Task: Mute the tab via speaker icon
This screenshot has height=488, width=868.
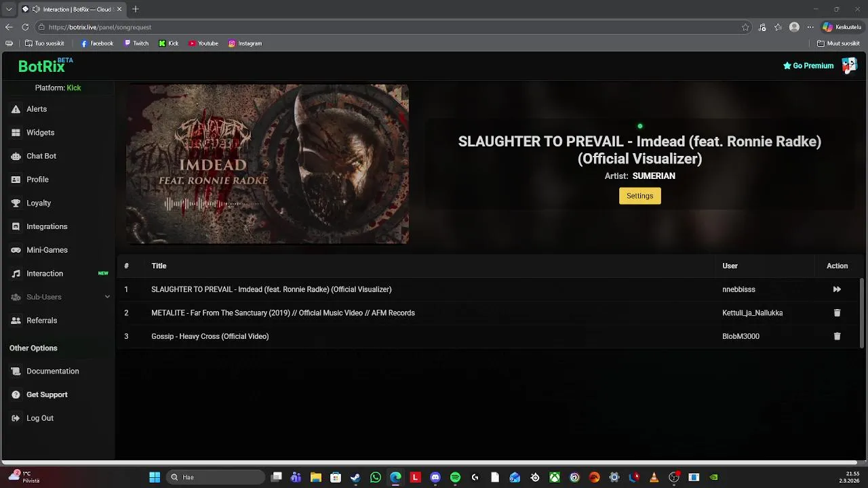Action: (x=35, y=9)
